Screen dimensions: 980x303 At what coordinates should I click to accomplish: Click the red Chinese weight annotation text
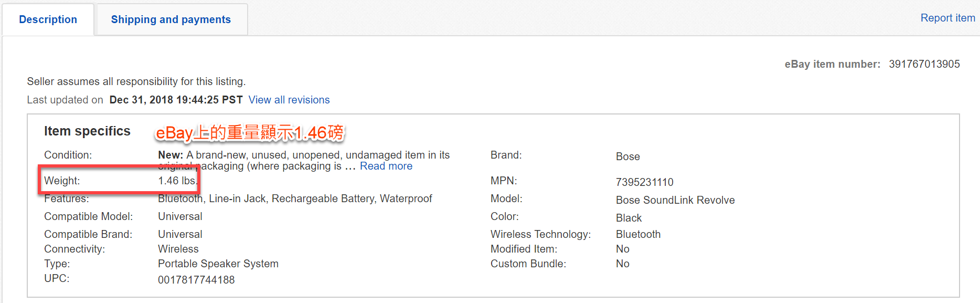tap(250, 133)
